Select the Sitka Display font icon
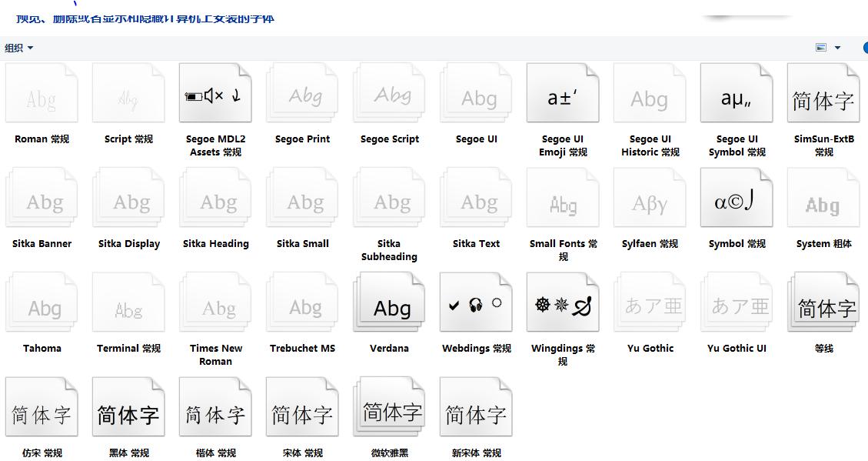Screen dimensions: 868x461 click(x=128, y=198)
